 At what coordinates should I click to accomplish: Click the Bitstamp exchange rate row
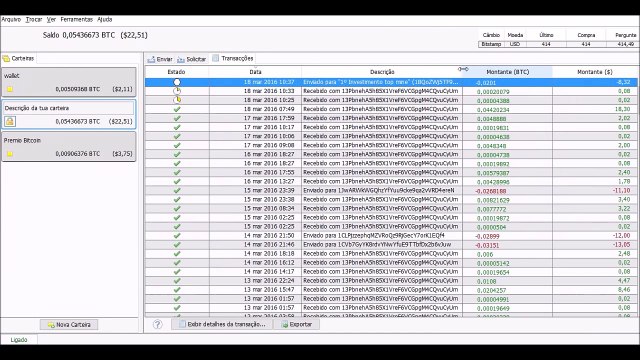(x=558, y=44)
